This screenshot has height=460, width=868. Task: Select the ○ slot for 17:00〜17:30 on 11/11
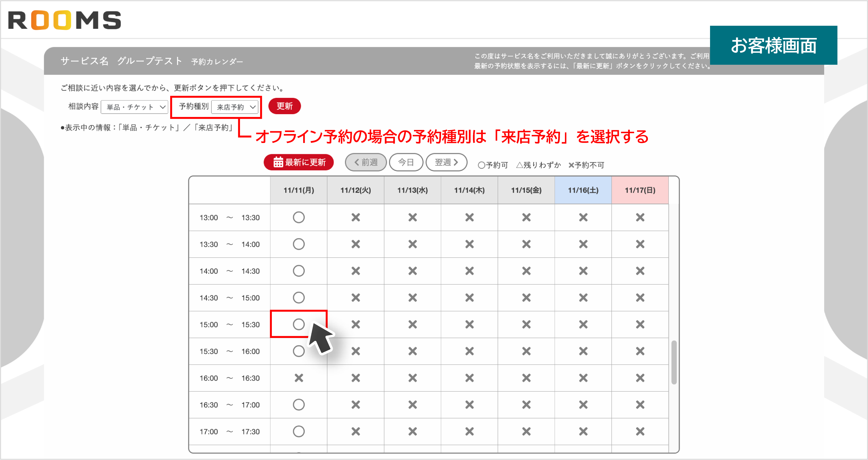pos(299,431)
